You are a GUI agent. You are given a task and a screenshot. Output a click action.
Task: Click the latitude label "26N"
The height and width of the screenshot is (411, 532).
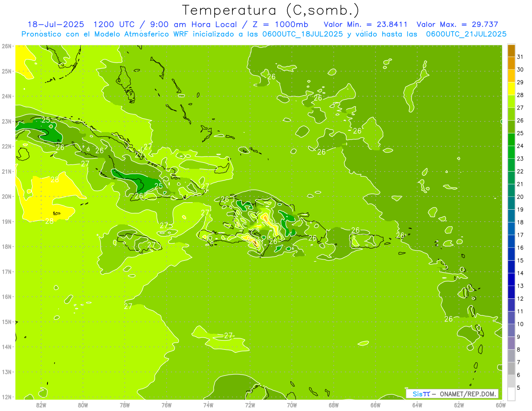6,46
